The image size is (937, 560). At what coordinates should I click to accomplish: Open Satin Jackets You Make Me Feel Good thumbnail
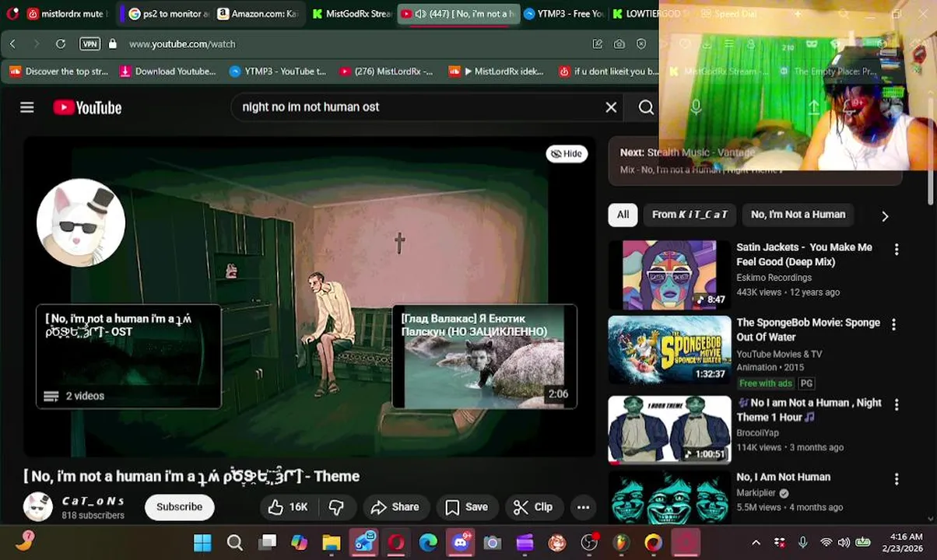[x=669, y=275]
